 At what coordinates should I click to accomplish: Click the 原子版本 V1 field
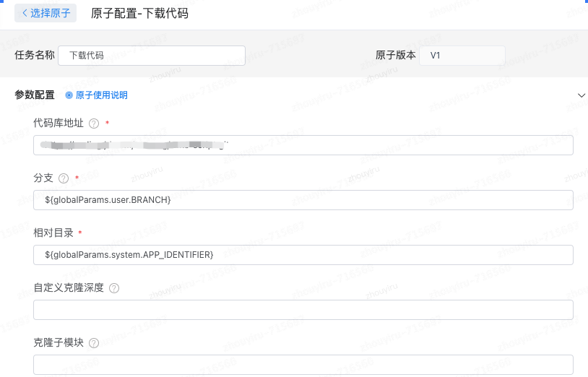coord(462,56)
